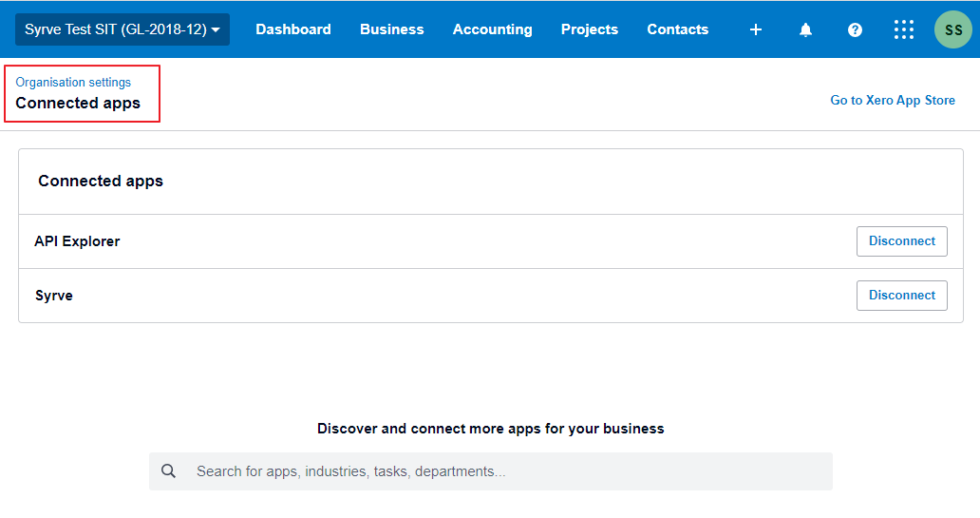The image size is (980, 518).
Task: Disconnect the API Explorer app
Action: pos(901,241)
